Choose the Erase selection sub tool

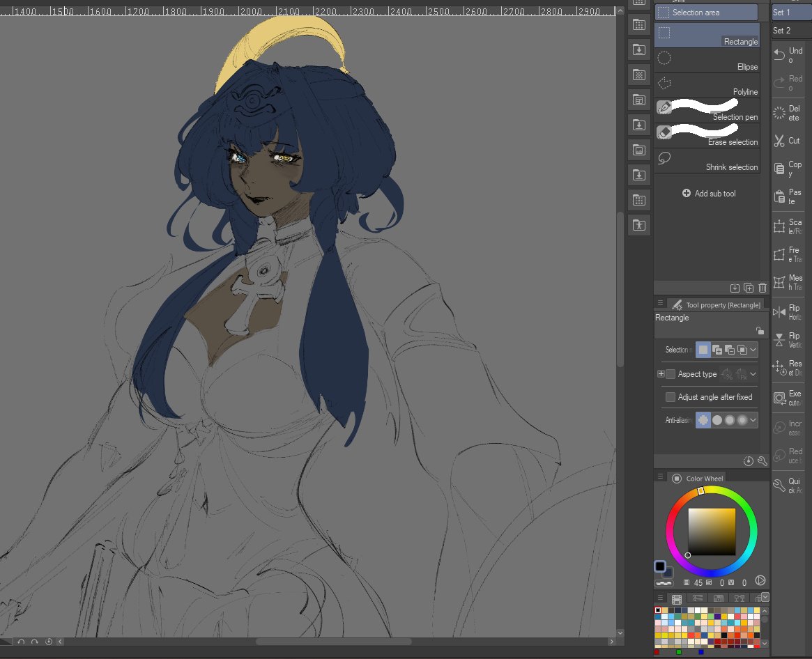[707, 135]
